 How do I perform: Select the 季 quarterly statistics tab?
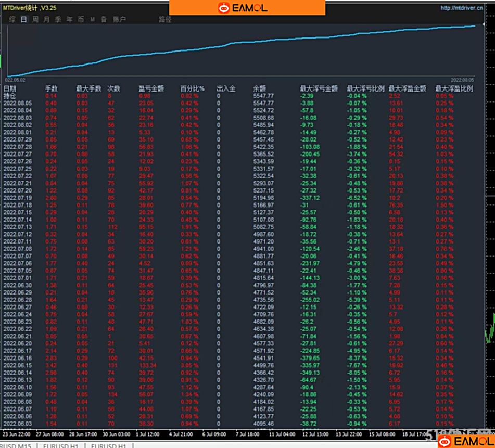(x=58, y=19)
